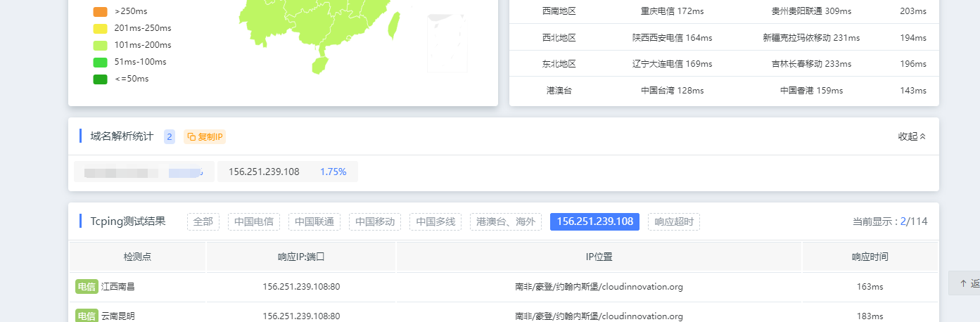Show 响应超时 timeout results
This screenshot has height=322, width=980.
point(673,221)
